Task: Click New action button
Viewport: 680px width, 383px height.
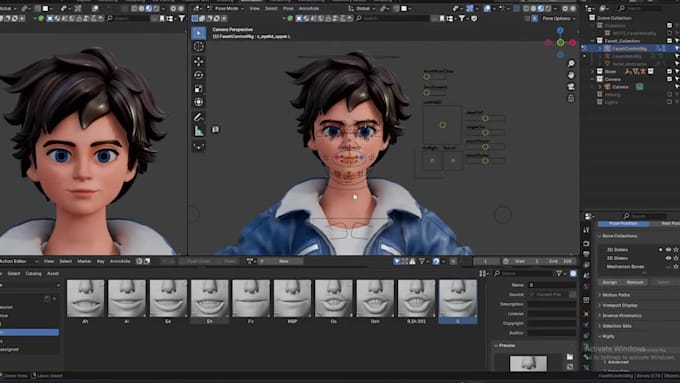Action: [284, 261]
